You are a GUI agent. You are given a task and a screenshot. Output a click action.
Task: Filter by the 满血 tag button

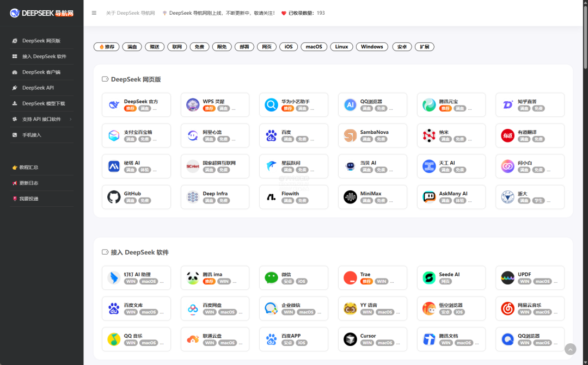pos(132,47)
